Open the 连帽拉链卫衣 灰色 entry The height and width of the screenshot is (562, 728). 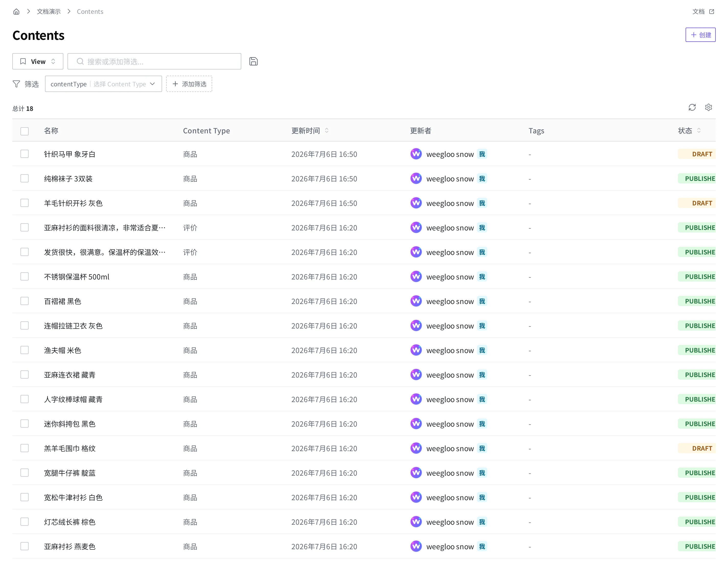[x=73, y=325]
